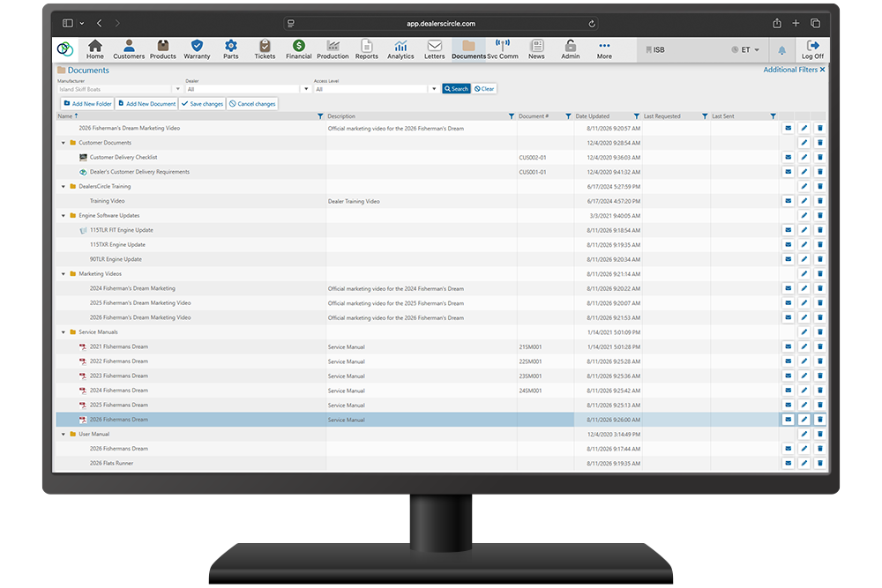Image resolution: width=882 pixels, height=588 pixels.
Task: Open the Access Level dropdown arrow
Action: coord(434,89)
